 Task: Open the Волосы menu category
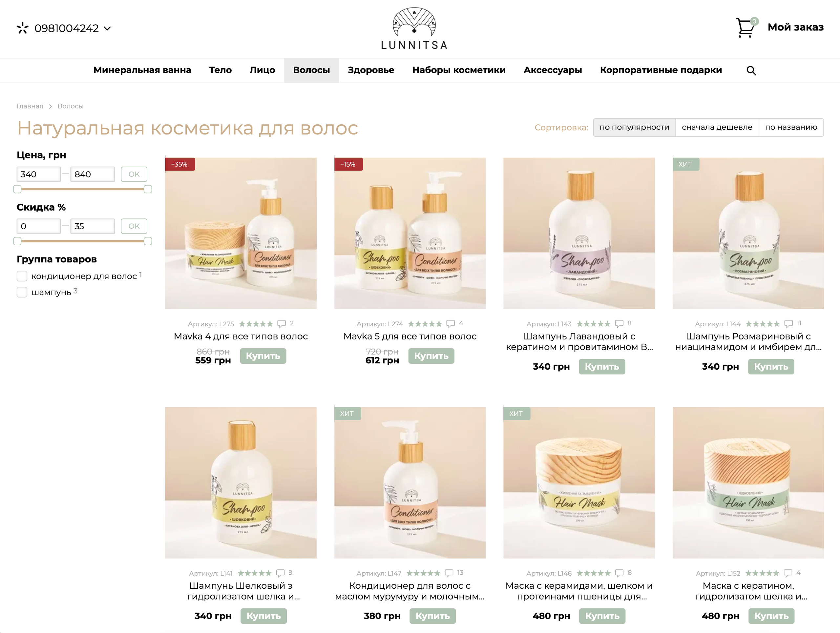(x=311, y=70)
